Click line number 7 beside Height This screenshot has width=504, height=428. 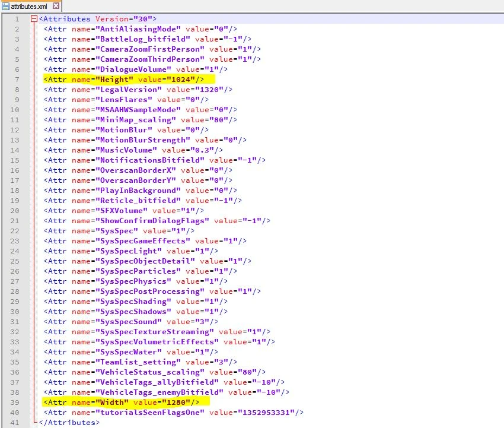click(17, 80)
